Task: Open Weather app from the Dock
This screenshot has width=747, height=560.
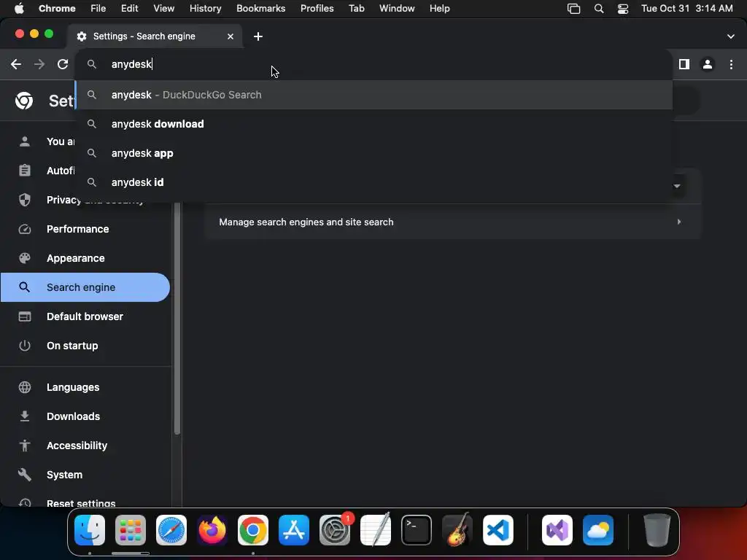Action: 598,530
